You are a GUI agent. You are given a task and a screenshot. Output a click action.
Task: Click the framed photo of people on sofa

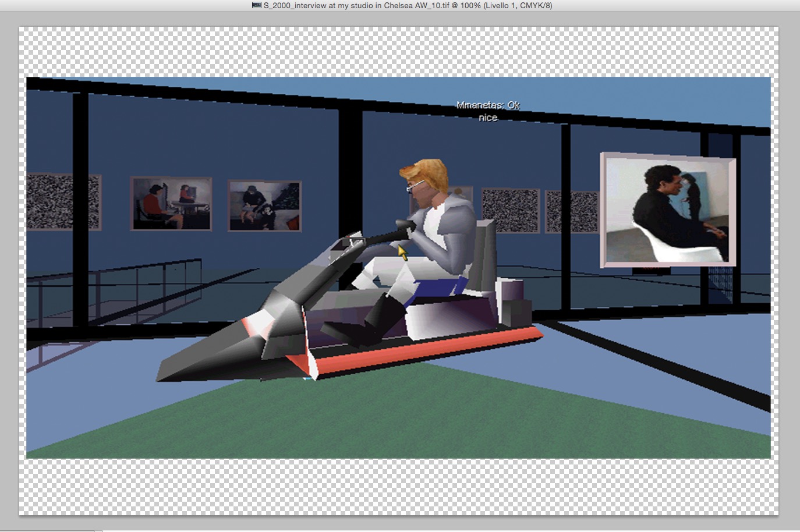coord(264,205)
